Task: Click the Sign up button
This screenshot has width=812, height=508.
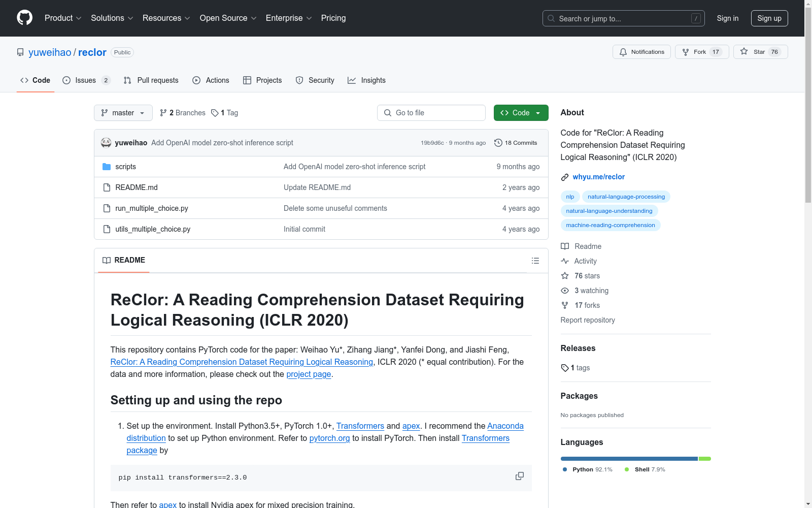Action: coord(769,18)
